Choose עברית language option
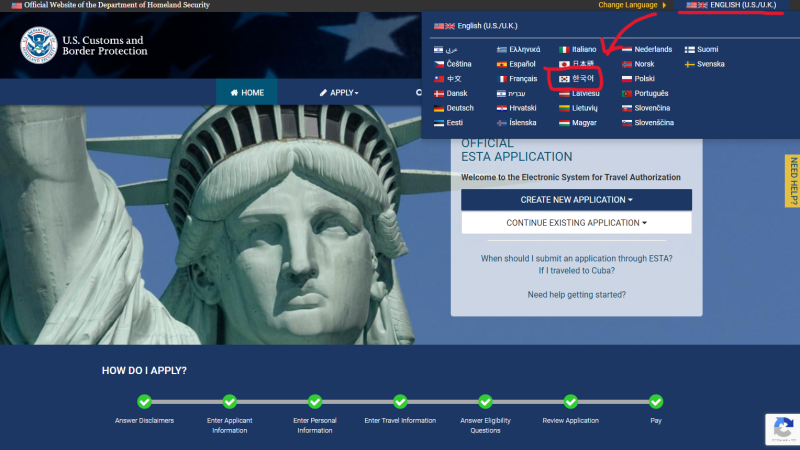Viewport: 800px width, 450px height. [511, 94]
